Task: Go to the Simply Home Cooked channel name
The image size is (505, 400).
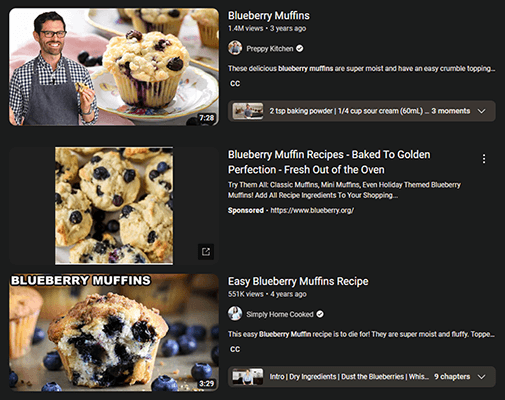Action: click(x=280, y=314)
